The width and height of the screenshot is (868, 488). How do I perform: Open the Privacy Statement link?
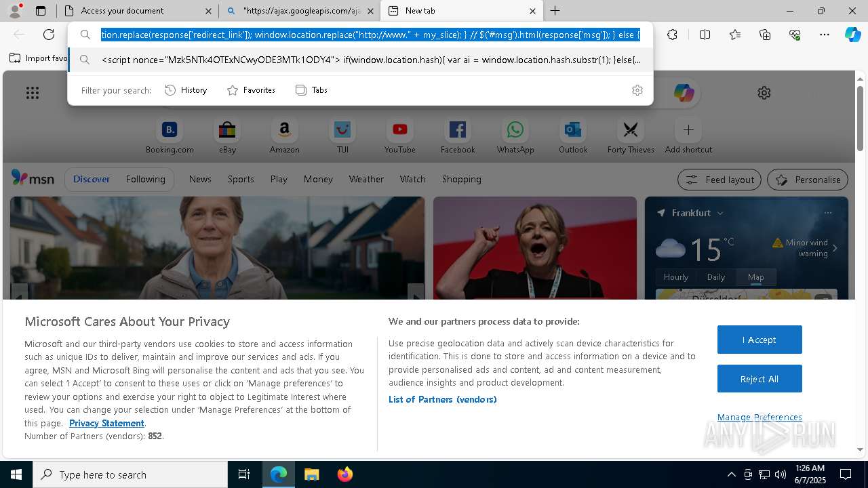[106, 423]
